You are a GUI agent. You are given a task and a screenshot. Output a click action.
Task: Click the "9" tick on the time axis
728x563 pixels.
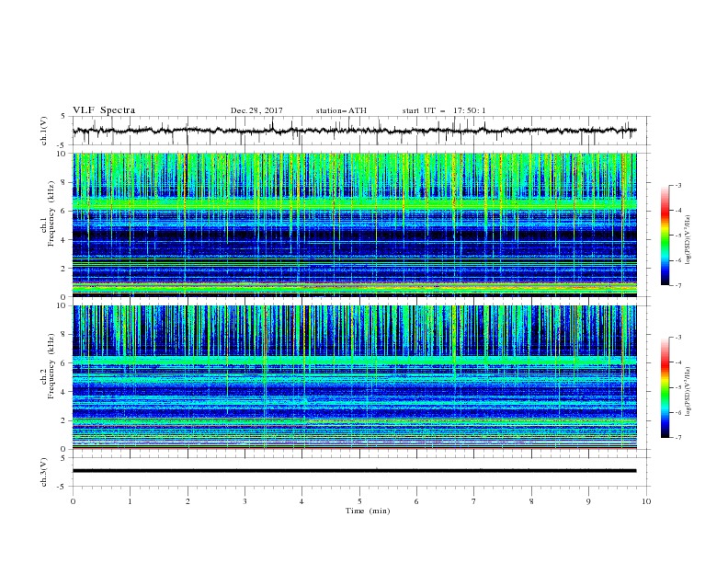click(588, 501)
